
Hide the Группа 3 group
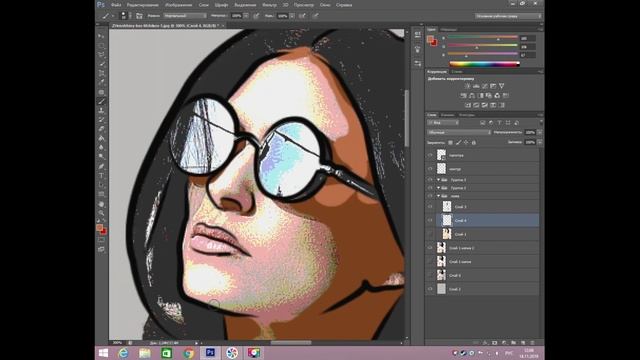tap(430, 180)
